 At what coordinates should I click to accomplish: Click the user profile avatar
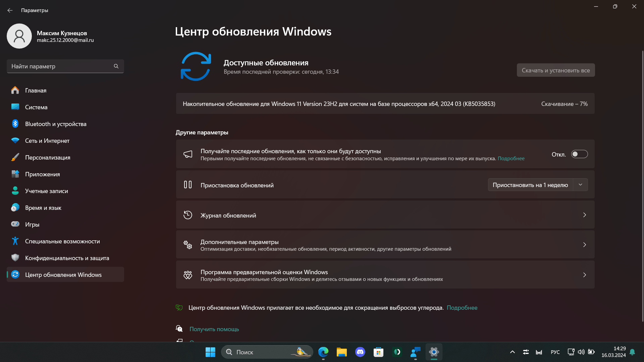click(19, 36)
